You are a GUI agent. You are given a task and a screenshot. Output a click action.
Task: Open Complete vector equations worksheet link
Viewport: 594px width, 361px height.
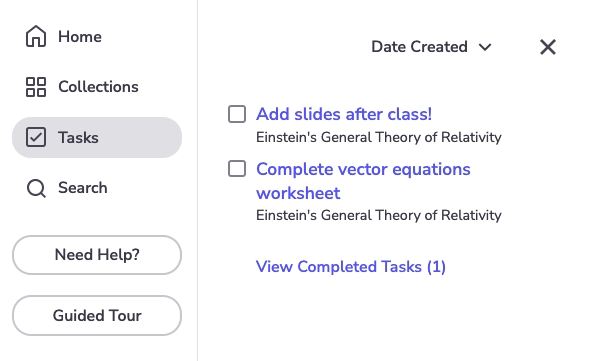pyautogui.click(x=363, y=181)
